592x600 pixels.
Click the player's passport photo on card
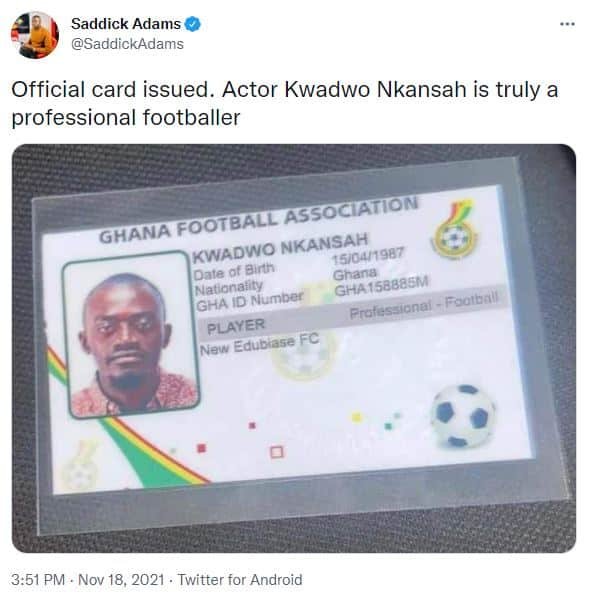[x=130, y=334]
